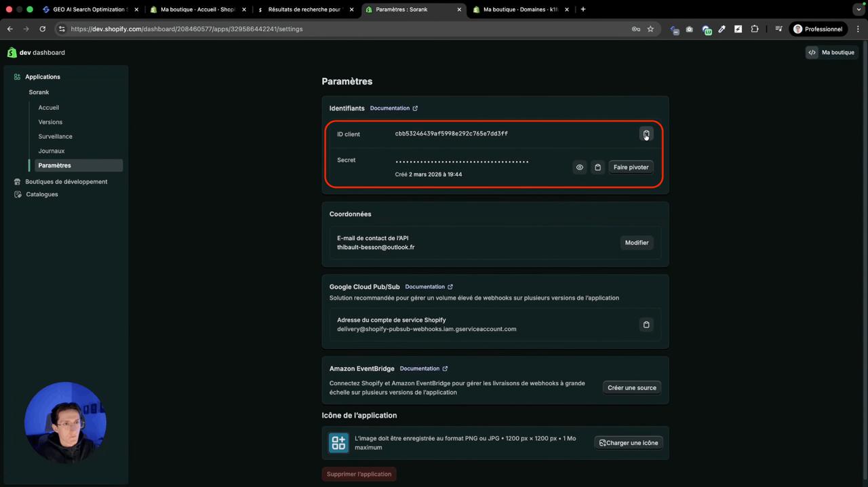Open Chrome three-dot menu

[x=858, y=29]
